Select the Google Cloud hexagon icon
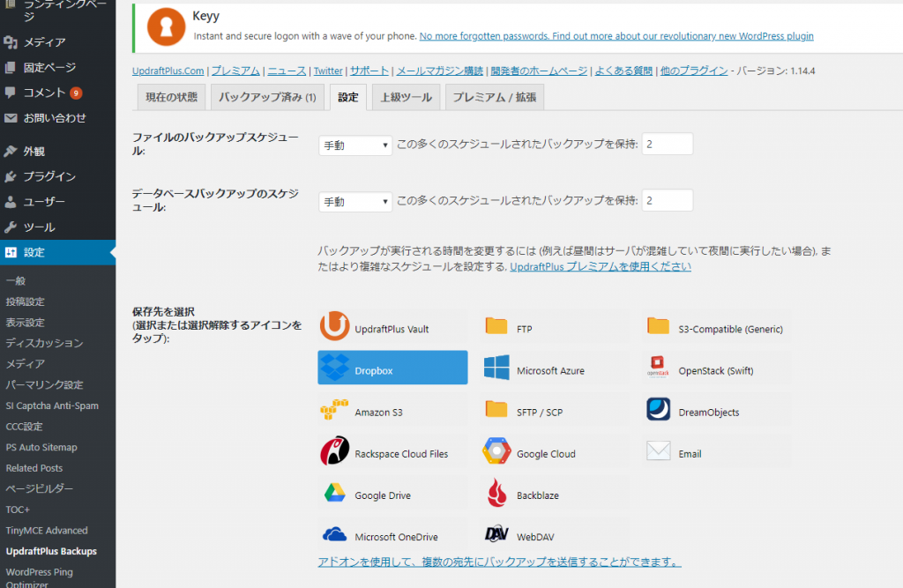 (x=496, y=451)
